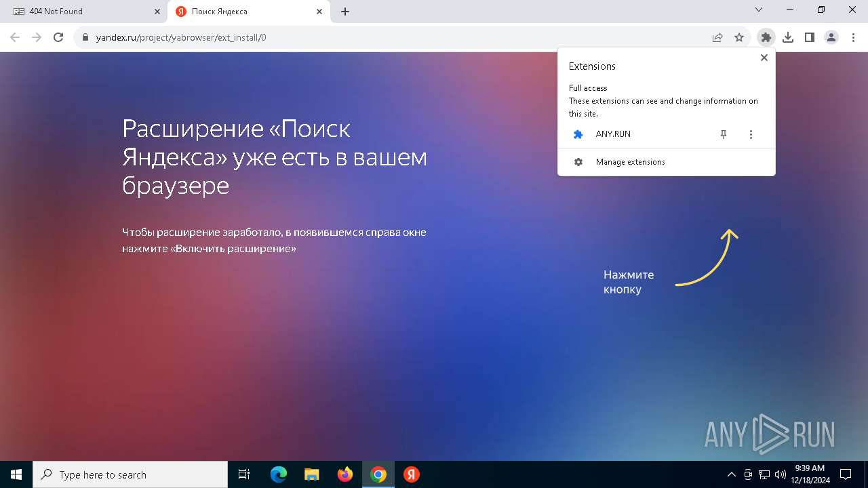
Task: Click the site lock icon
Action: (x=85, y=37)
